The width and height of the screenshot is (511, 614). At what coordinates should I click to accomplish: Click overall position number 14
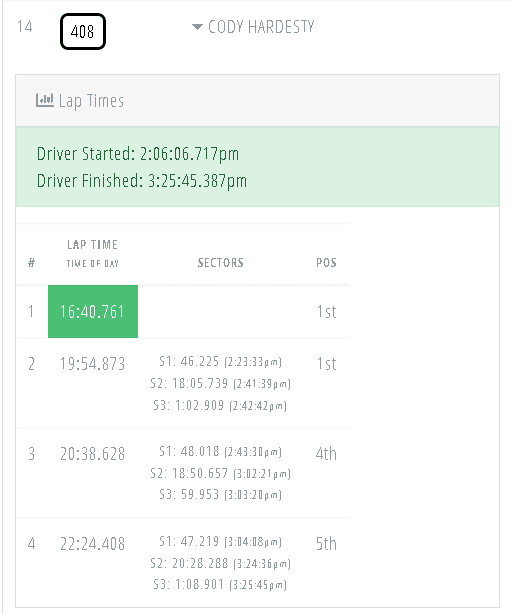[24, 27]
